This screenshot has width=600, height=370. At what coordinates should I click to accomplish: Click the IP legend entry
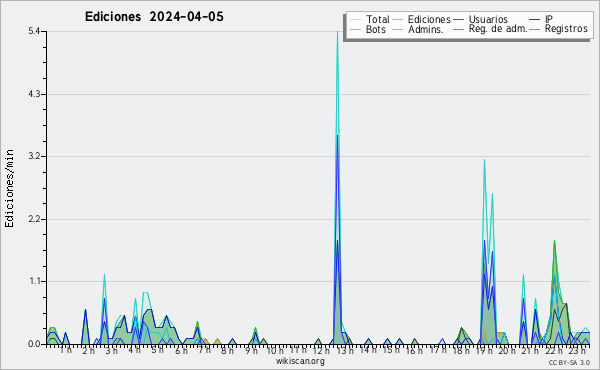pos(549,19)
